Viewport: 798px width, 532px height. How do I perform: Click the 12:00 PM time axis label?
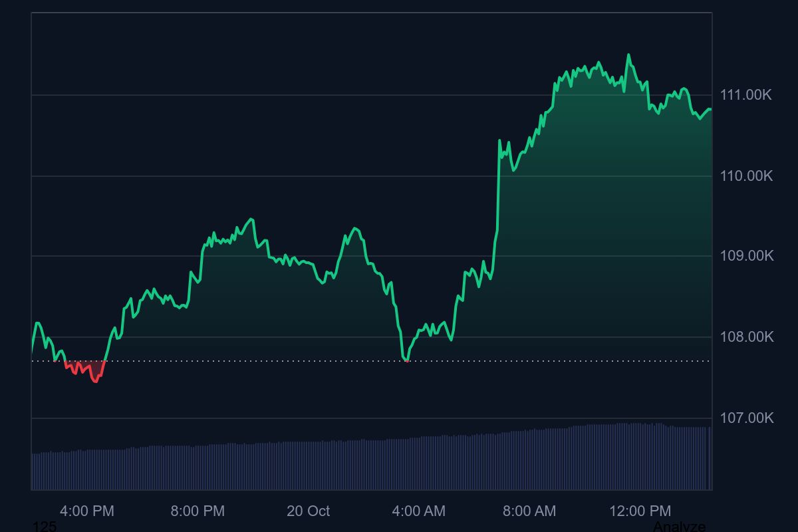640,511
